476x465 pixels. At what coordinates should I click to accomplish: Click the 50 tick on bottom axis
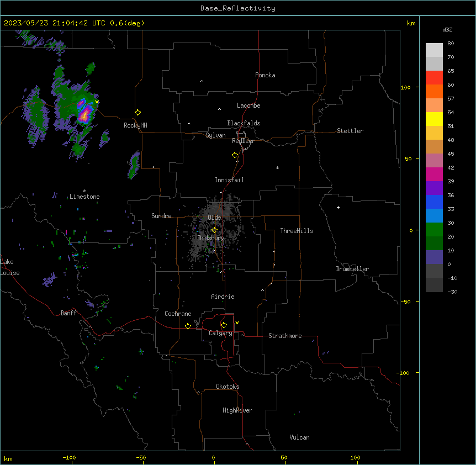pos(284,457)
